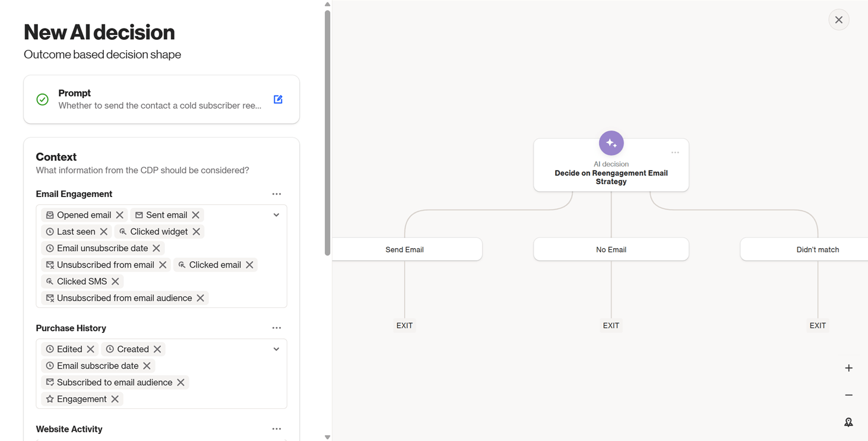Viewport: 868px width, 441px height.
Task: Remove the Email unsubscribe date tag
Action: [x=157, y=248]
